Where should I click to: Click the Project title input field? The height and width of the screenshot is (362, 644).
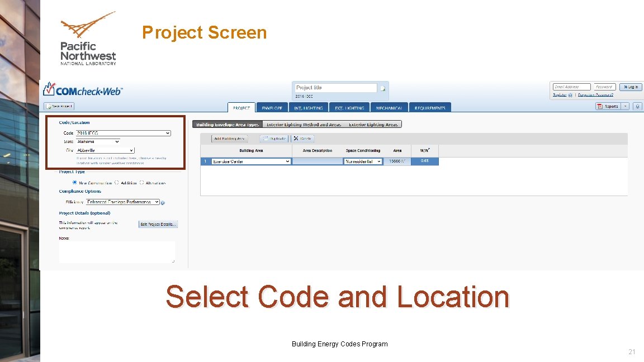point(335,88)
